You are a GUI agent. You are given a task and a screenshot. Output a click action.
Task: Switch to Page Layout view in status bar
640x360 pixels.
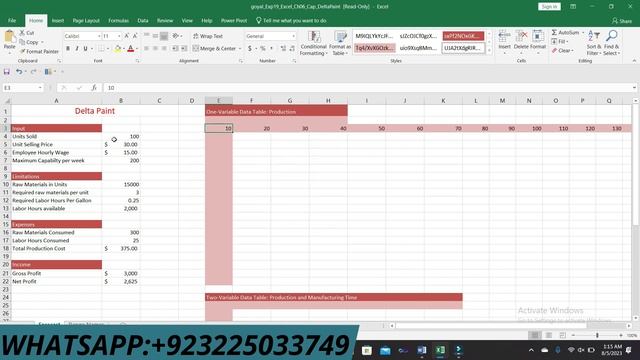pyautogui.click(x=549, y=335)
